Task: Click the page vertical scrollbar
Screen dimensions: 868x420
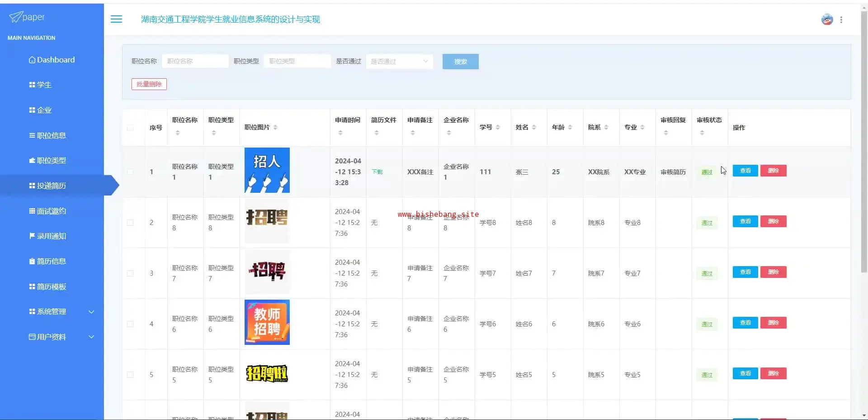Action: pyautogui.click(x=864, y=136)
